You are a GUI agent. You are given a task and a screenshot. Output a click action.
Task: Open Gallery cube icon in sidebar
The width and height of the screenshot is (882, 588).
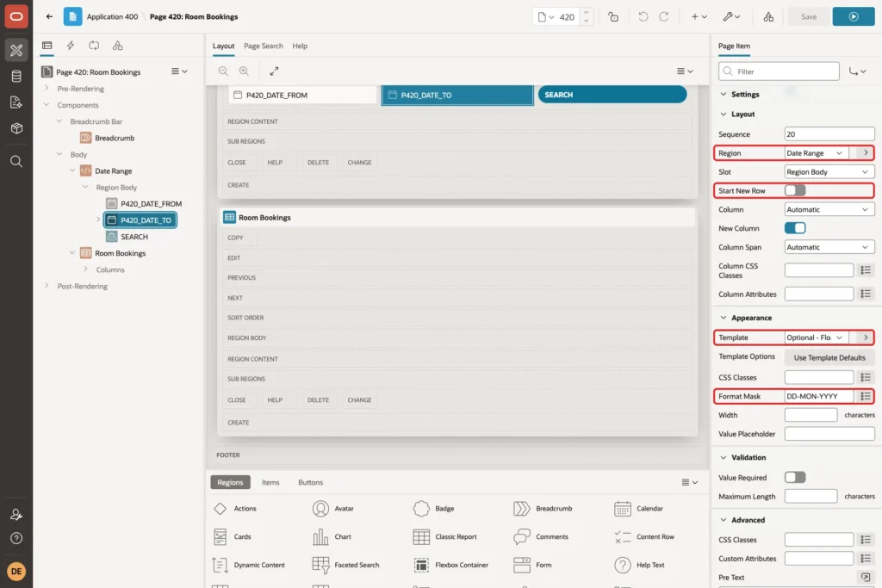[16, 128]
